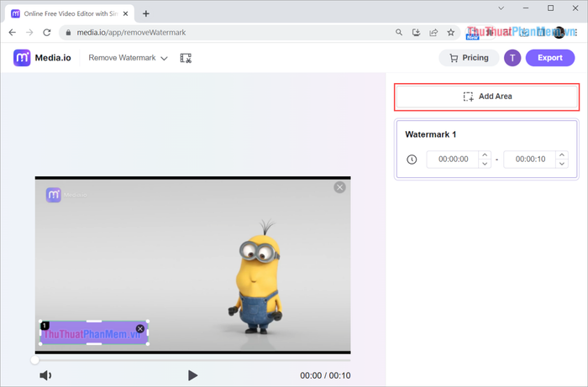Open a new browser tab
The image size is (588, 387).
146,14
